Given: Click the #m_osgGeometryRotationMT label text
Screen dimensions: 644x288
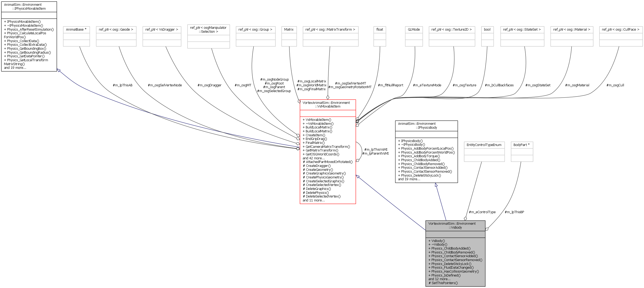Looking at the screenshot, I should pos(350,87).
